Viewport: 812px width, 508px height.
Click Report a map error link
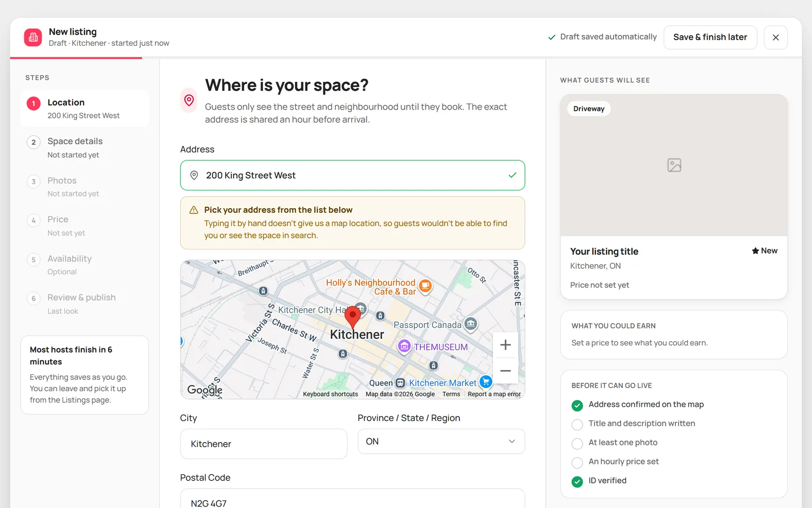(x=494, y=394)
